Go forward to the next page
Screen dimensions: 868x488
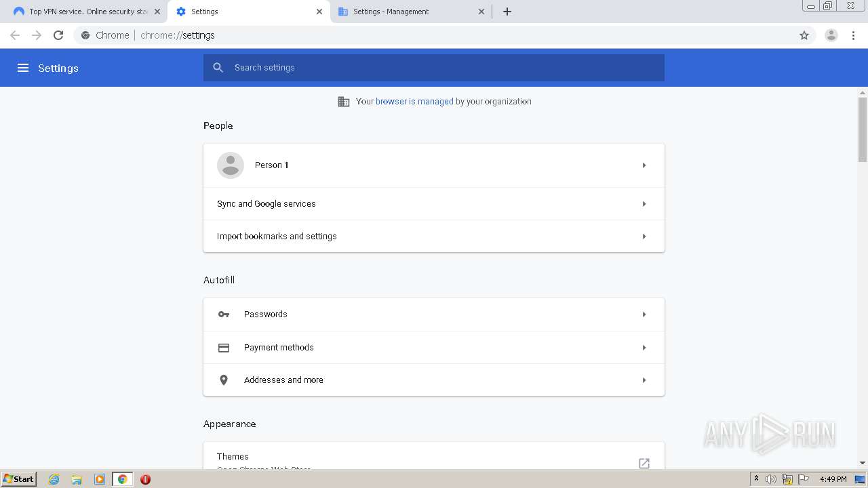[x=37, y=35]
